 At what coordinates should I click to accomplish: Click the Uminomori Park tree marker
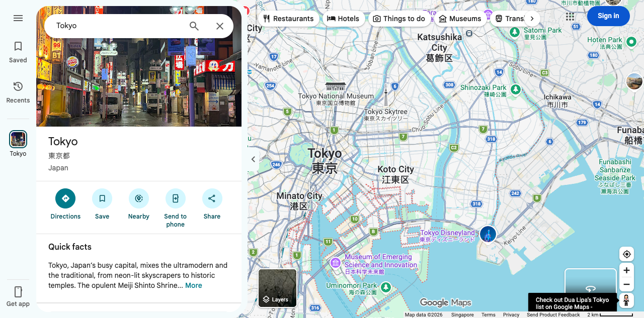click(x=386, y=287)
